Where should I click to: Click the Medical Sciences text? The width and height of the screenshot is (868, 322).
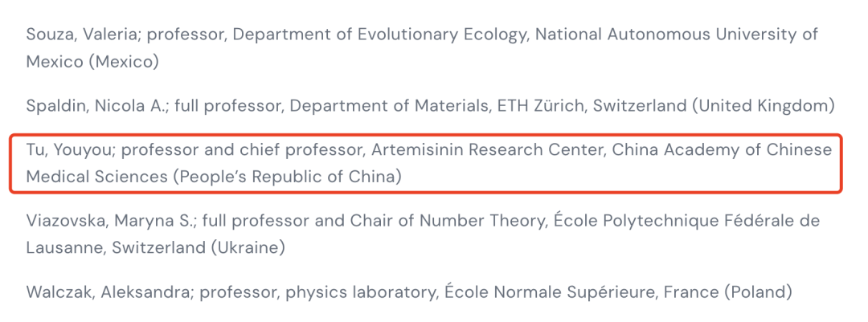point(96,177)
